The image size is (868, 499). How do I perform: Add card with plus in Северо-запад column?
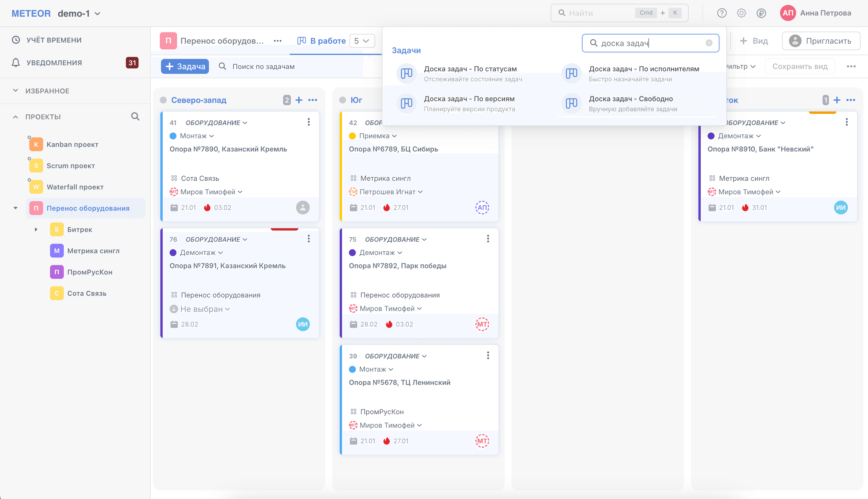tap(299, 100)
